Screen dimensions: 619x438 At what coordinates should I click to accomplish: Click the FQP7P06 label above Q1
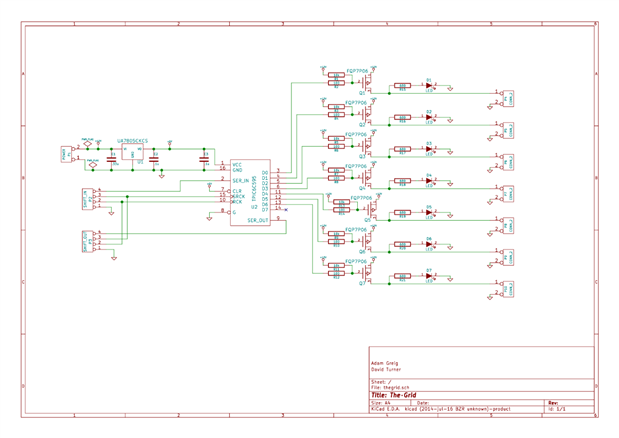pyautogui.click(x=357, y=71)
